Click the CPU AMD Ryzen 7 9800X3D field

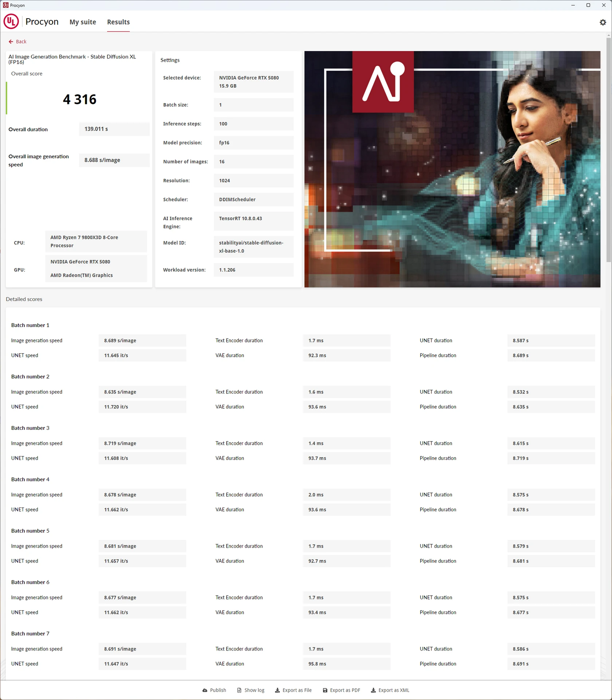click(x=96, y=241)
